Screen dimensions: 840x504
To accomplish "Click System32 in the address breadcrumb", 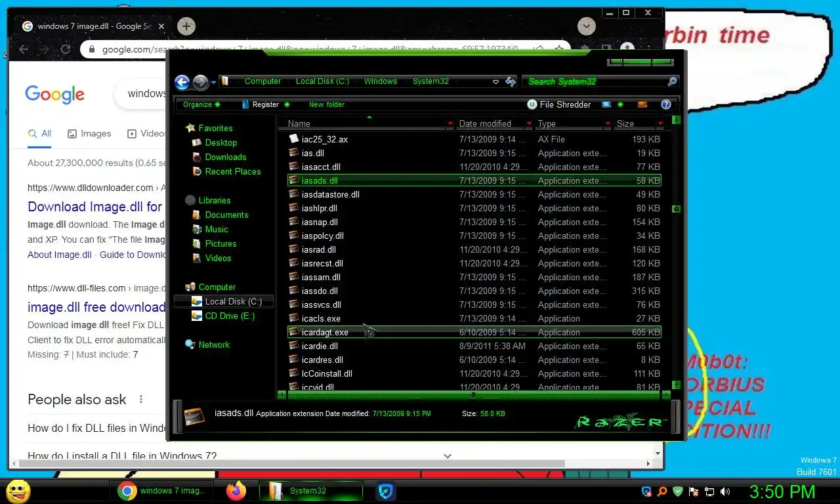I will (430, 81).
